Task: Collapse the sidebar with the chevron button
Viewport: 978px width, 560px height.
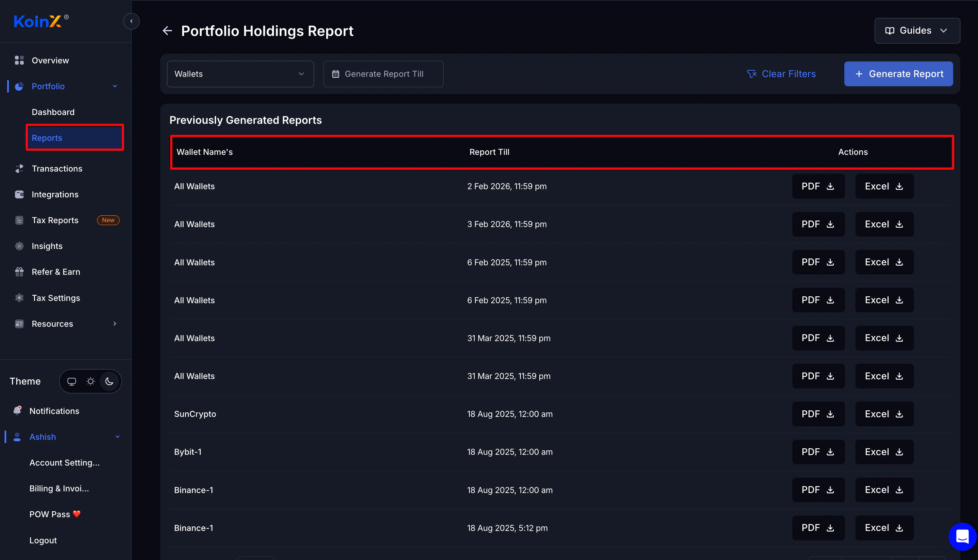Action: click(131, 21)
